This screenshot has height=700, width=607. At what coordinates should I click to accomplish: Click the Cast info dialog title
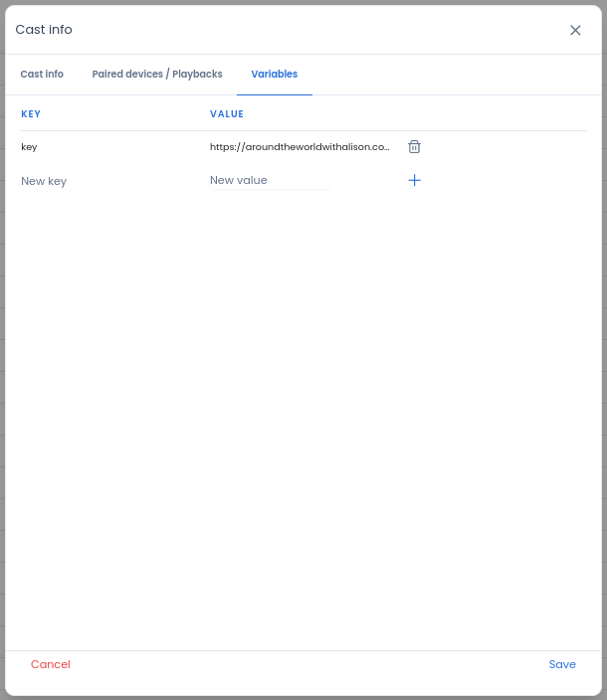tap(44, 30)
